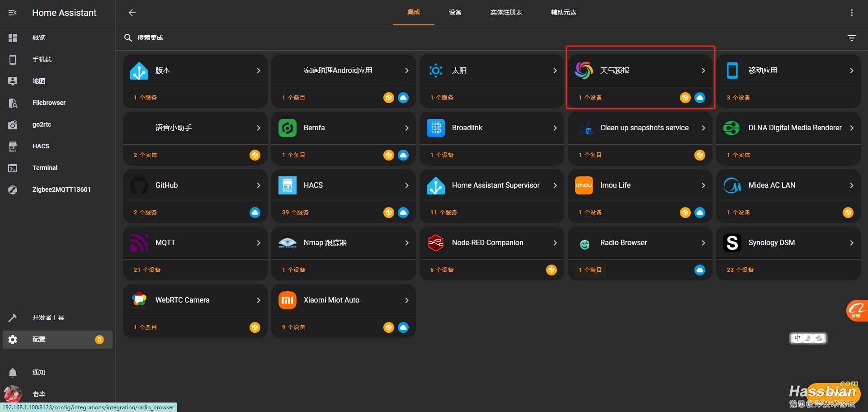Viewport: 868px width, 412px height.
Task: Click the 1688 floating orange icon
Action: (857, 311)
